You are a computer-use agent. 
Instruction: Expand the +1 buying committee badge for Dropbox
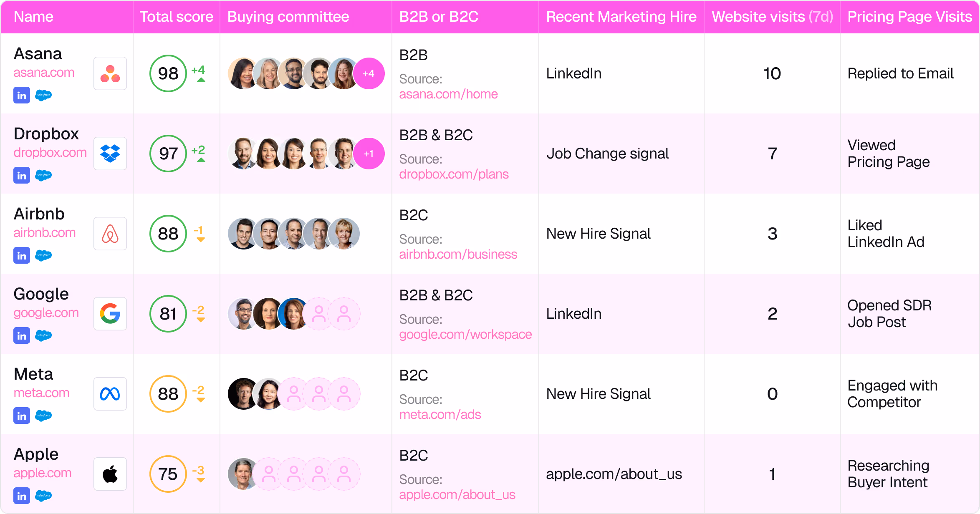pos(369,153)
